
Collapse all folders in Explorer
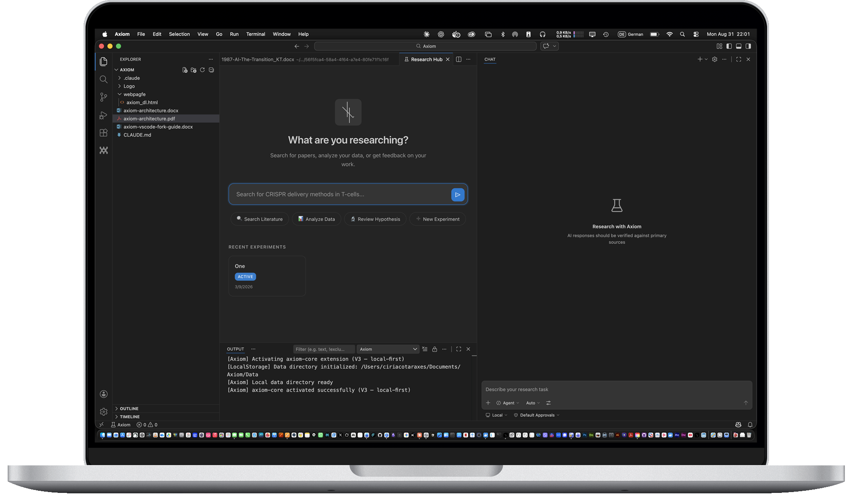211,70
